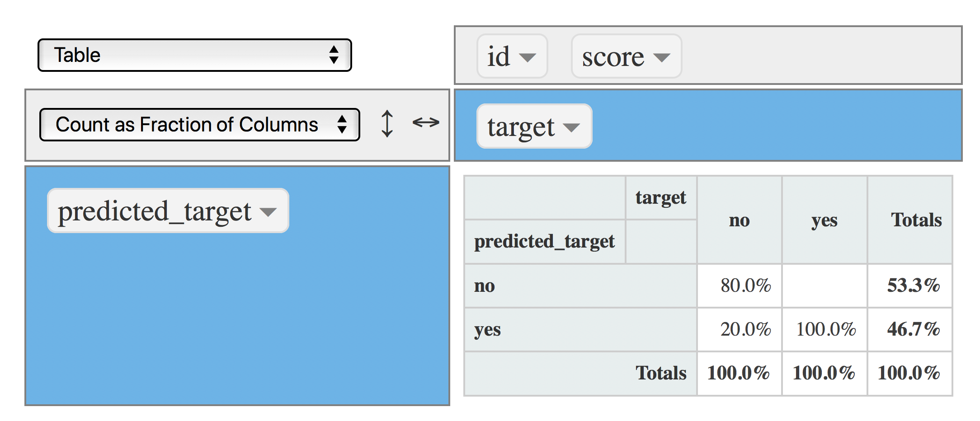Click the 'no' column header

point(739,220)
